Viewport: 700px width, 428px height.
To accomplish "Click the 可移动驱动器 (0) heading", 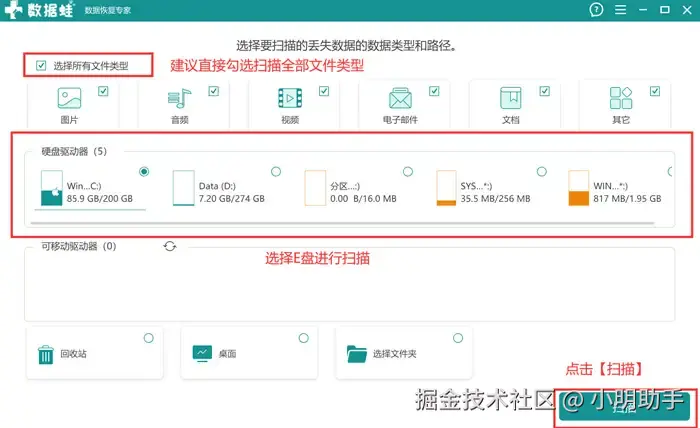I will pyautogui.click(x=79, y=246).
